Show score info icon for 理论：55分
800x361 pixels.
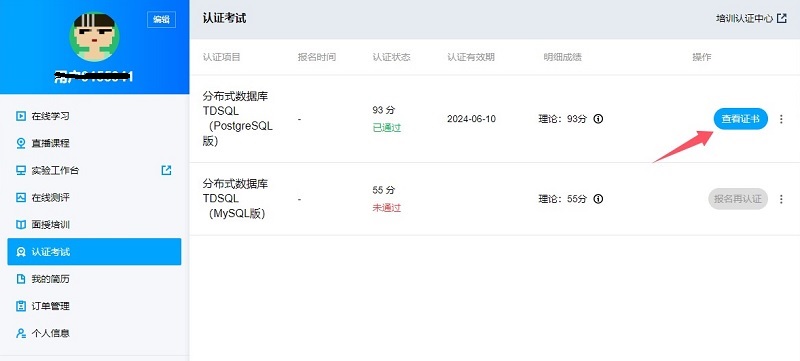point(598,199)
